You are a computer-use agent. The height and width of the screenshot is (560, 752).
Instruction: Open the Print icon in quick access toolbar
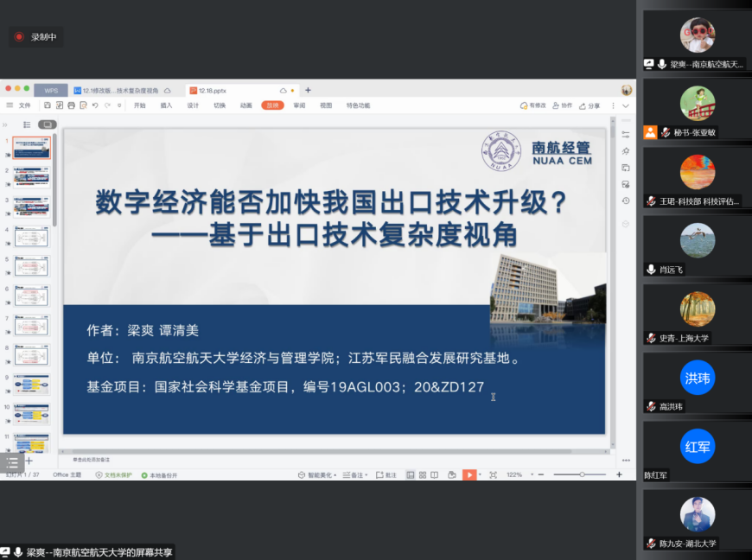[x=69, y=105]
